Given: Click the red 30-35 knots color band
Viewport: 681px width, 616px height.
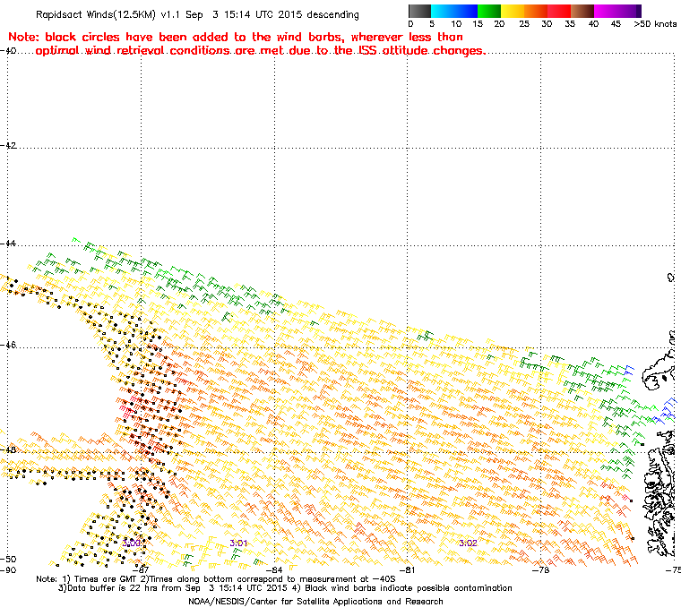Looking at the screenshot, I should click(x=559, y=11).
